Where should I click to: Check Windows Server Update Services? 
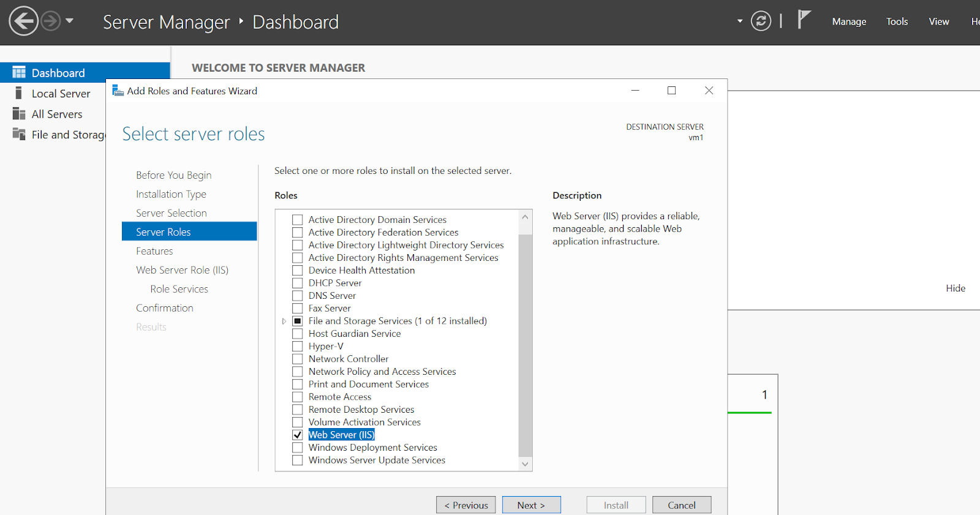pos(298,460)
